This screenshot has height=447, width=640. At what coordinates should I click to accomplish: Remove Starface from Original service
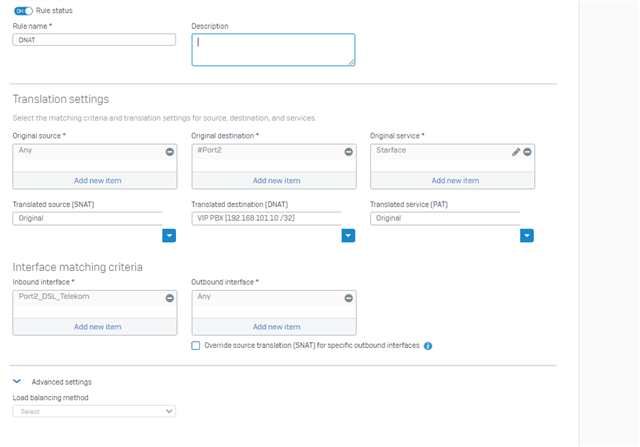pos(527,152)
